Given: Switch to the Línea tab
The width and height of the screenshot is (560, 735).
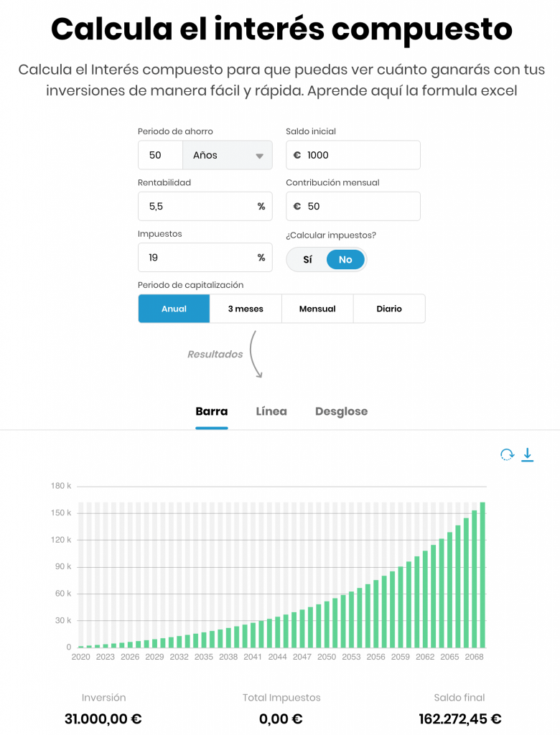Looking at the screenshot, I should [271, 411].
